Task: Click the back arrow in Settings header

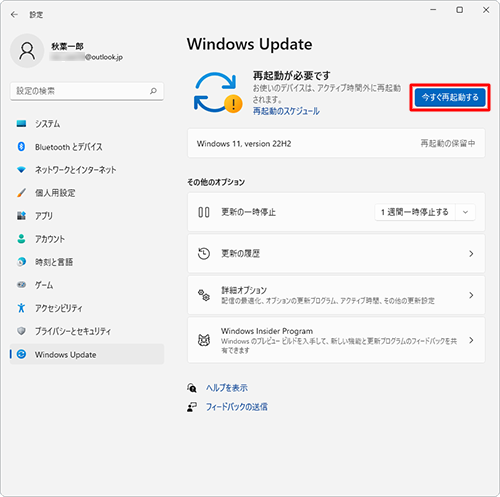Action: tap(14, 14)
